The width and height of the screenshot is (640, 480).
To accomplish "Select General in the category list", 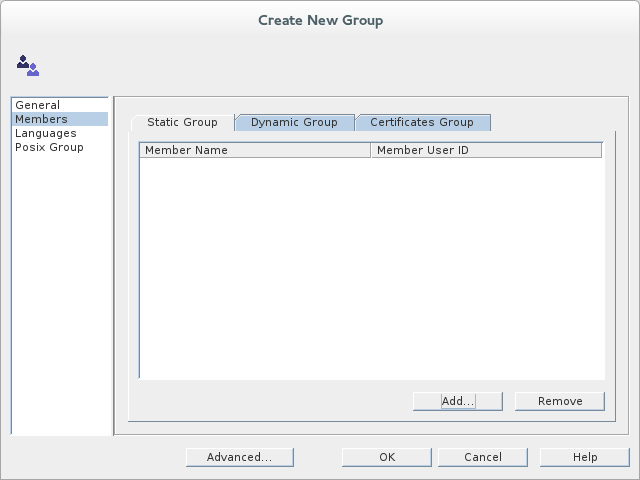I will click(x=37, y=105).
